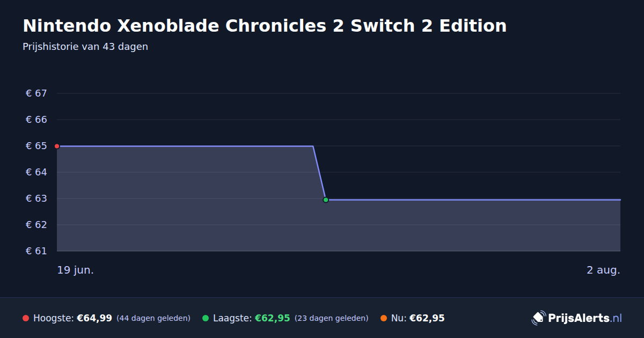
Task: Click the € 61 axis label
Action: coord(36,251)
